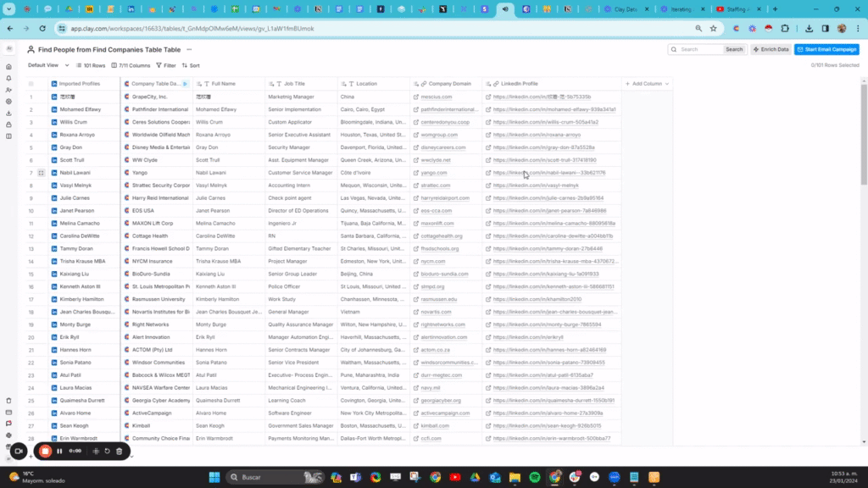
Task: Open the Home icon in left sidebar
Action: click(8, 66)
